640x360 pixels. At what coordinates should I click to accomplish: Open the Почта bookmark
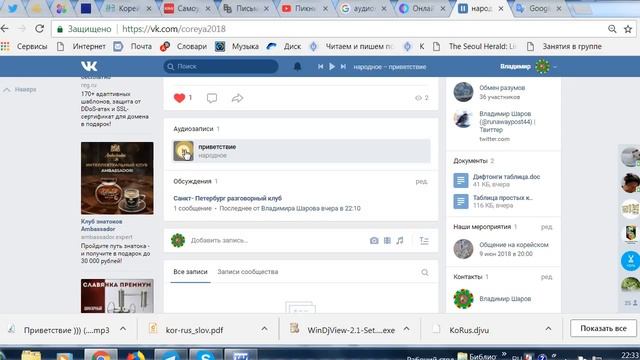point(133,47)
